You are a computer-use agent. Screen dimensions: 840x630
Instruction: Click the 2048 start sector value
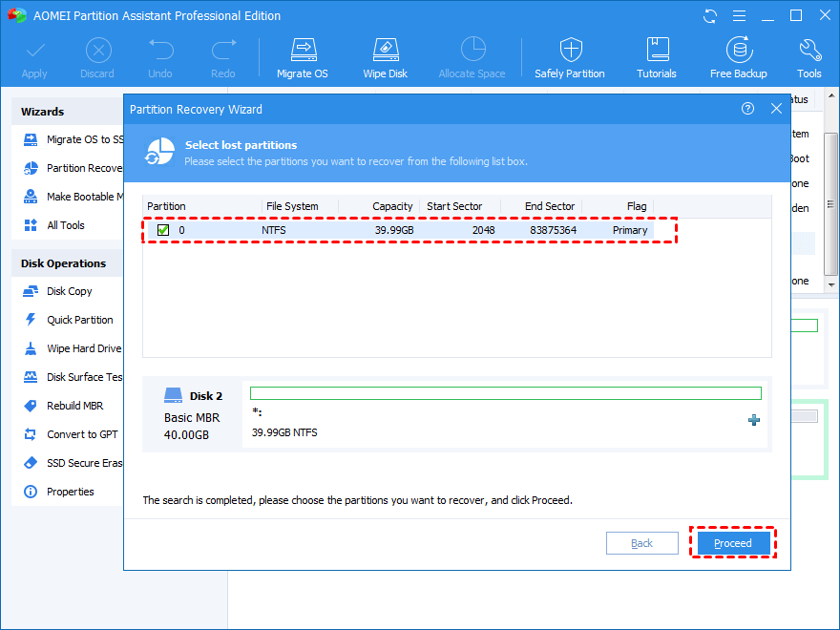(483, 230)
